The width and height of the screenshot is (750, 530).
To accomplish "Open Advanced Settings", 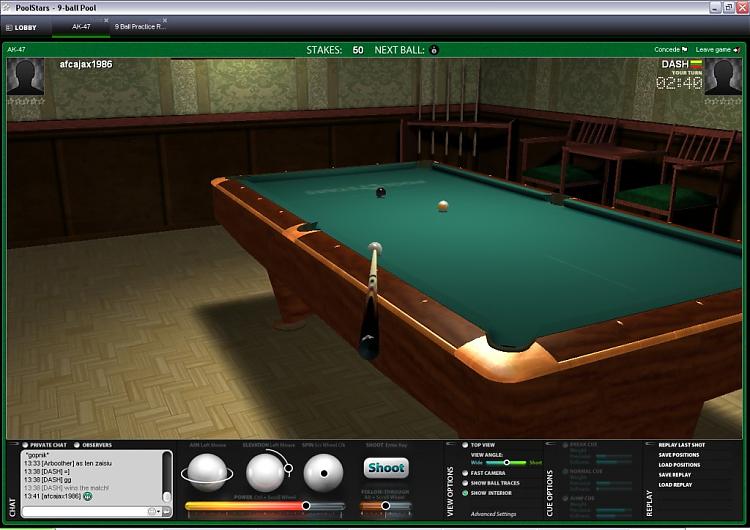I will pyautogui.click(x=493, y=514).
